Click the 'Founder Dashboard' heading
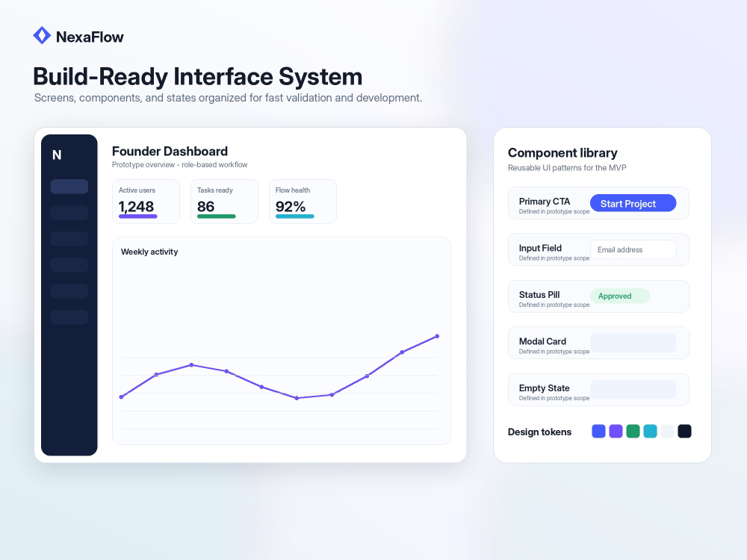The height and width of the screenshot is (560, 747). point(170,152)
